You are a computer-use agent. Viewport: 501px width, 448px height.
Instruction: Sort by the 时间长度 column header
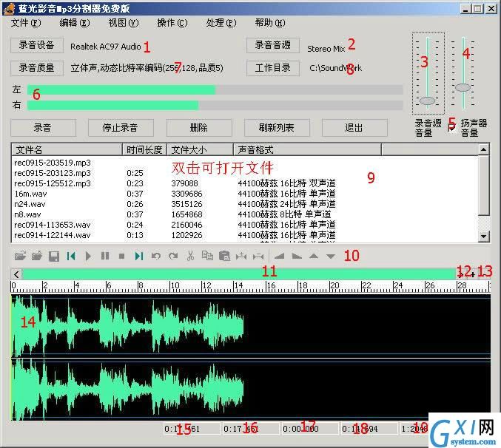(144, 149)
